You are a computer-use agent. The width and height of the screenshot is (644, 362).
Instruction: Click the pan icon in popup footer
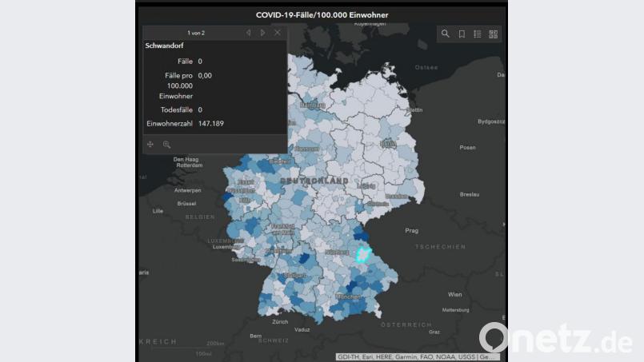pyautogui.click(x=150, y=145)
